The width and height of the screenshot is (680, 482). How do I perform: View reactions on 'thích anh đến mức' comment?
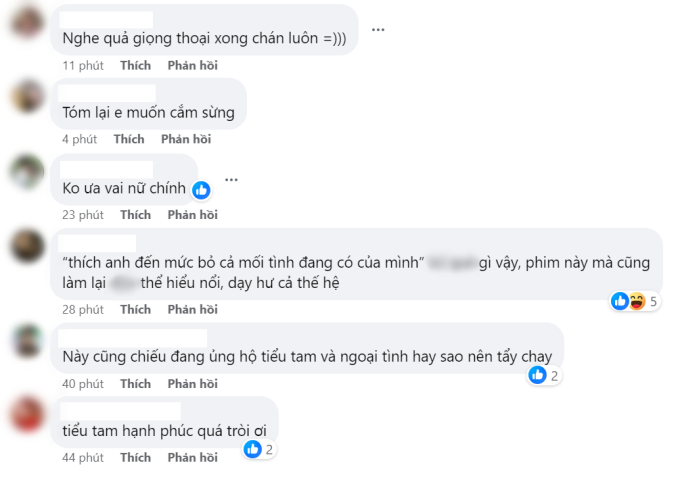coord(635,301)
